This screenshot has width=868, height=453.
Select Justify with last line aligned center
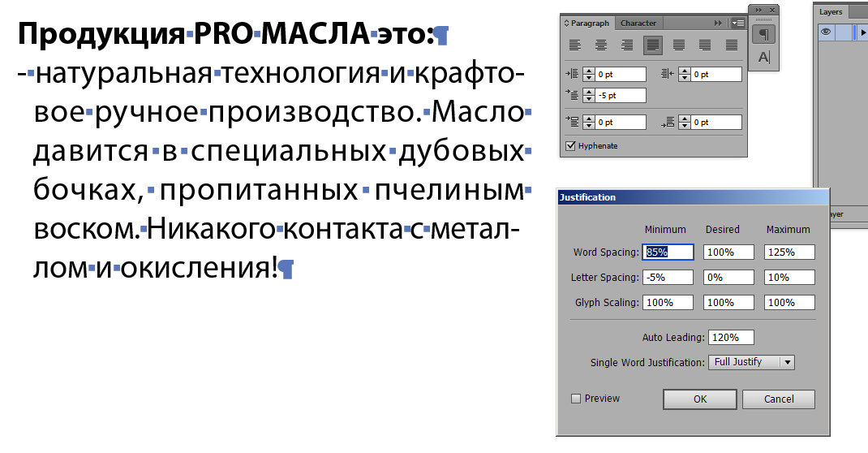[679, 45]
